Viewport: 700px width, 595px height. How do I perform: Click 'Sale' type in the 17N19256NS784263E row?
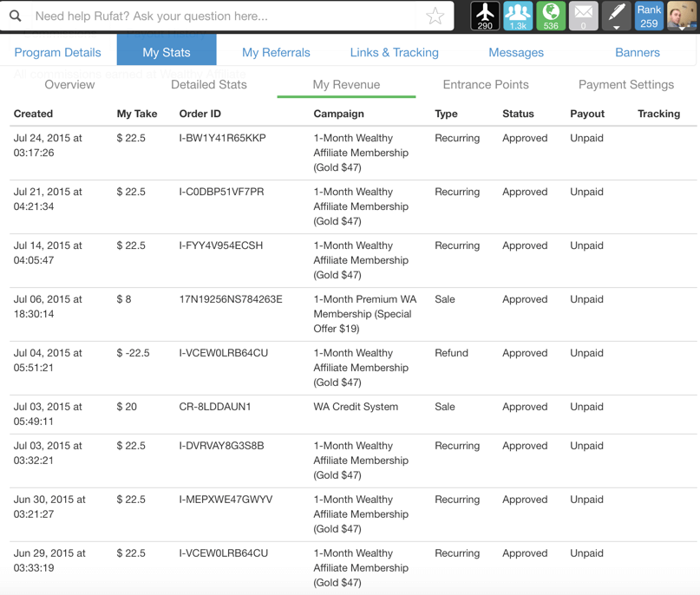[x=445, y=299]
